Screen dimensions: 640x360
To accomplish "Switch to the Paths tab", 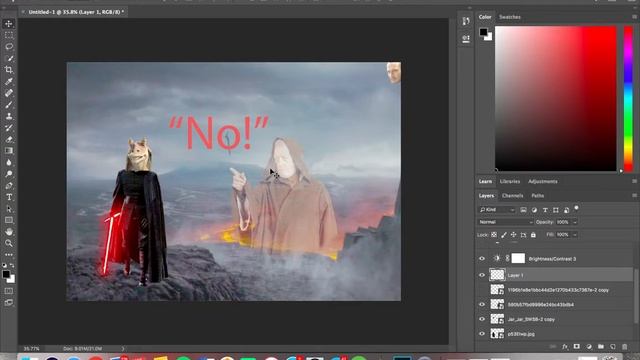I will pyautogui.click(x=538, y=196).
